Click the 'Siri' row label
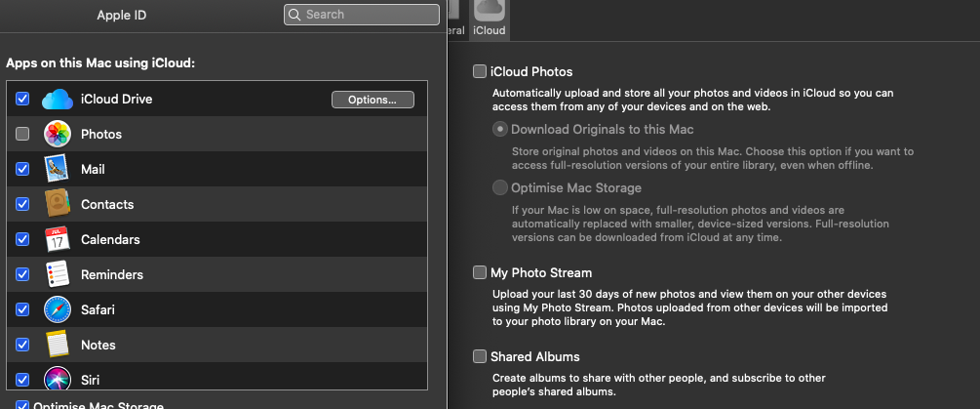 90,379
